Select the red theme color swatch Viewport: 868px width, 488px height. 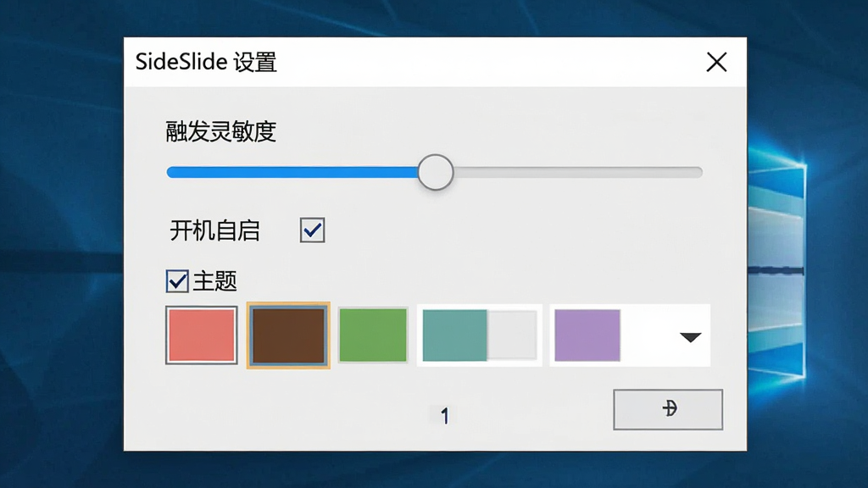coord(202,335)
